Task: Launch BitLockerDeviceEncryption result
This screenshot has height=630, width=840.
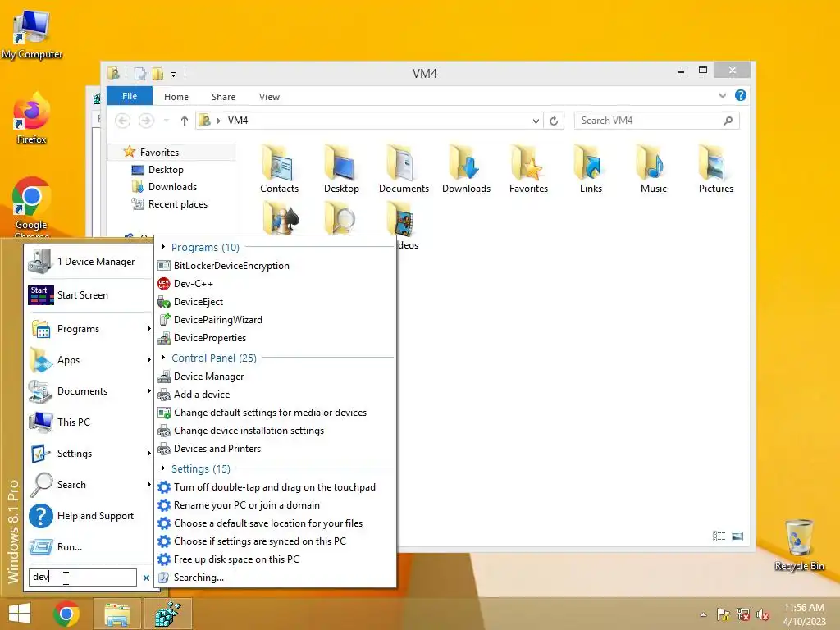Action: (276, 266)
